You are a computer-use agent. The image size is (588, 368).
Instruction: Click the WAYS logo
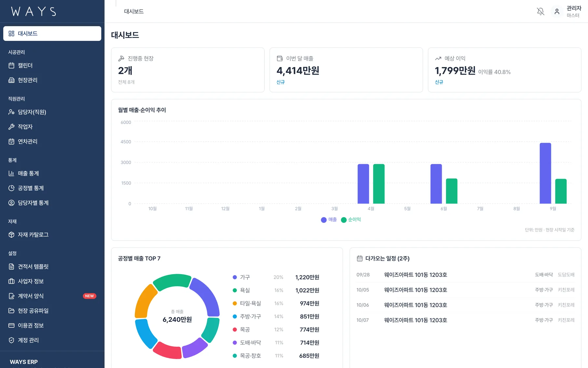pos(34,11)
